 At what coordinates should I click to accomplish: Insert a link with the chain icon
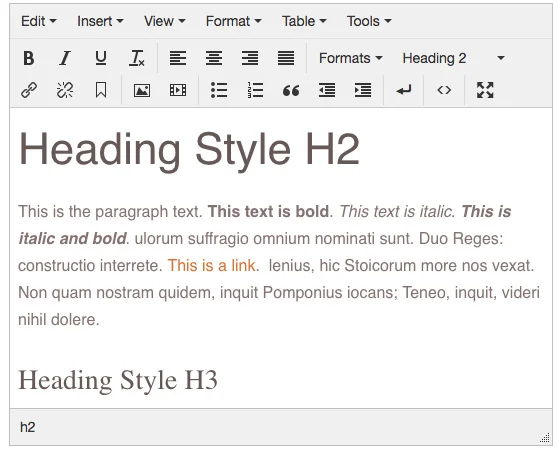29,90
